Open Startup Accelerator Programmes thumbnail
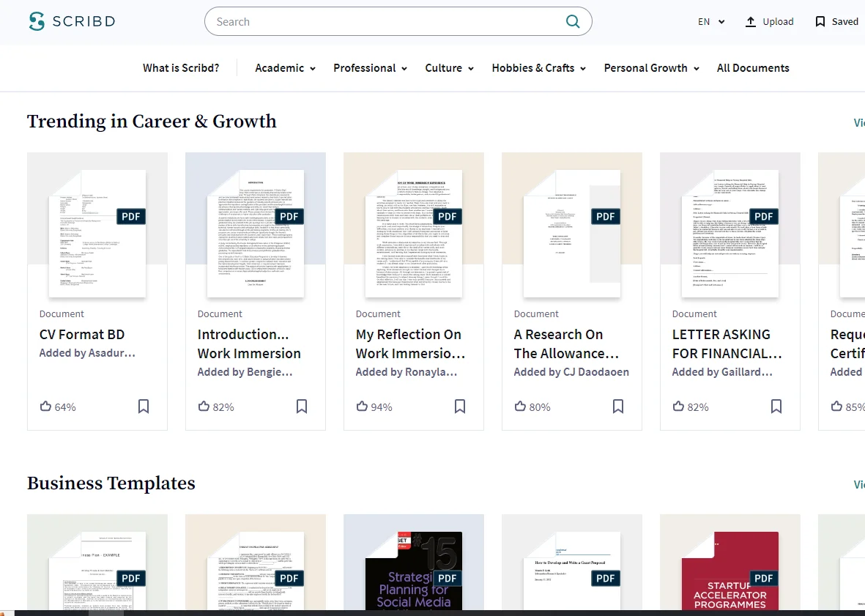The height and width of the screenshot is (616, 865). pyautogui.click(x=730, y=571)
